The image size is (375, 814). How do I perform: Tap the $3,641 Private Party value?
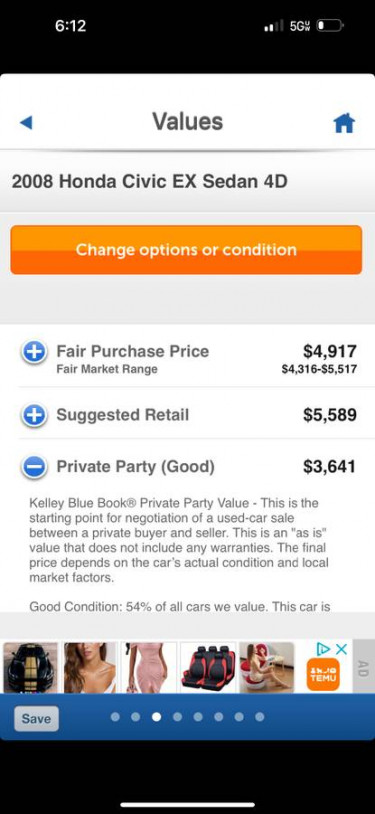pyautogui.click(x=330, y=466)
